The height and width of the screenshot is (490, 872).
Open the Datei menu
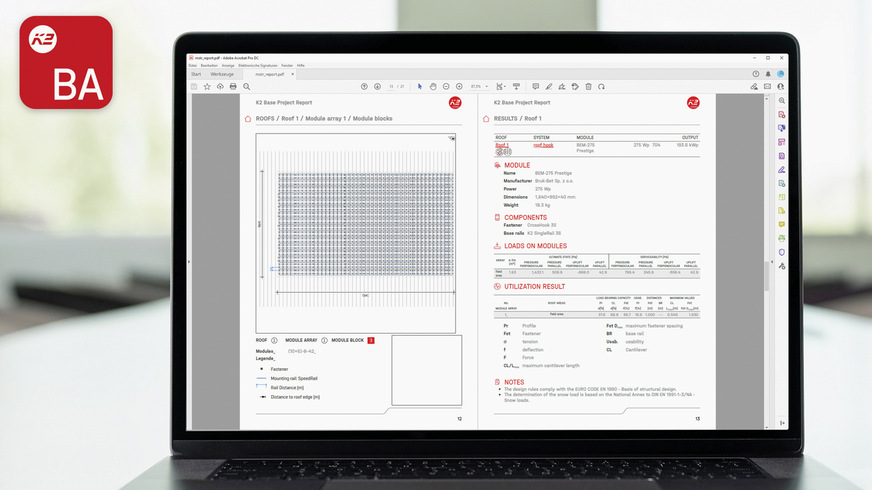192,65
